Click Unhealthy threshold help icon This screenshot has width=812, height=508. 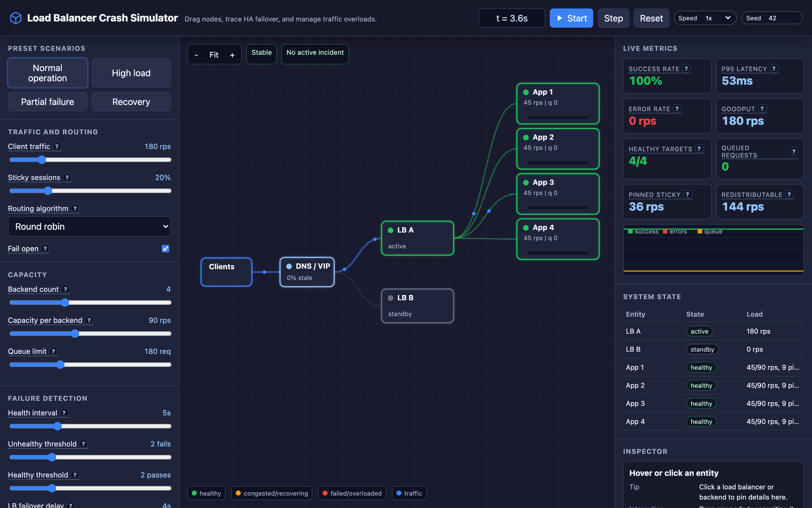(x=83, y=444)
